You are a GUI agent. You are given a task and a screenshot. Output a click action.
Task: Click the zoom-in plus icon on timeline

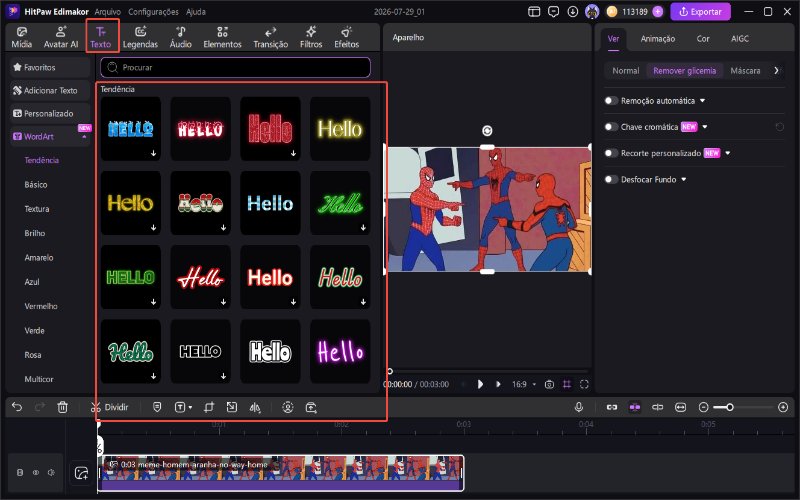[x=783, y=407]
